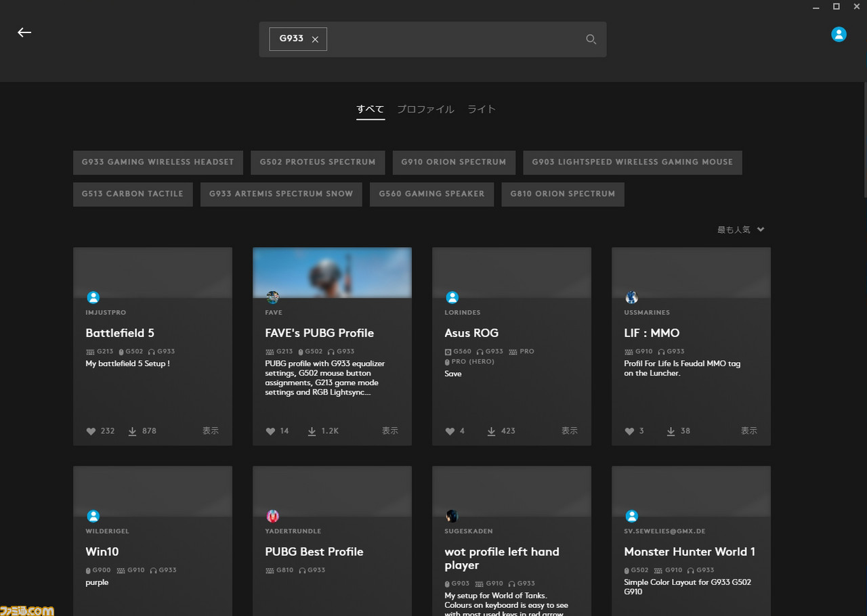Filter by G903 Lightspeed Wireless Gaming Mouse
This screenshot has height=616, width=867.
click(x=633, y=162)
